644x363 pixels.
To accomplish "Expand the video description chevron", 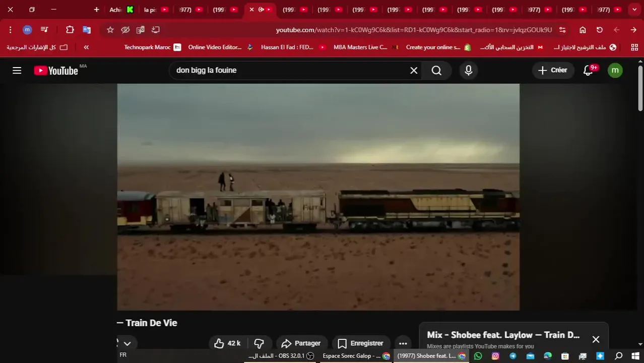I will [x=127, y=344].
